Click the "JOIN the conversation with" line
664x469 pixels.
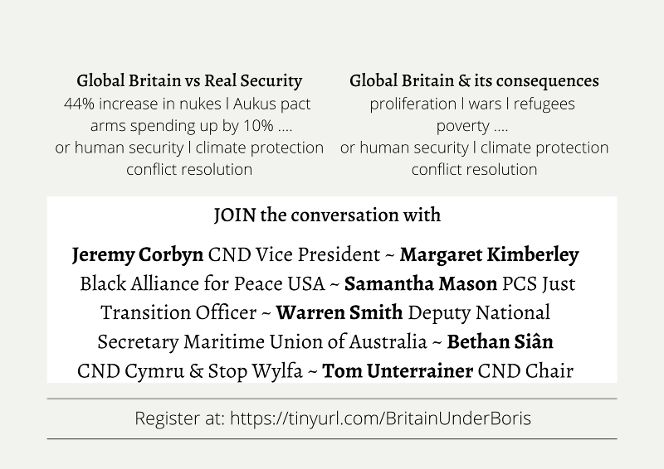click(327, 215)
